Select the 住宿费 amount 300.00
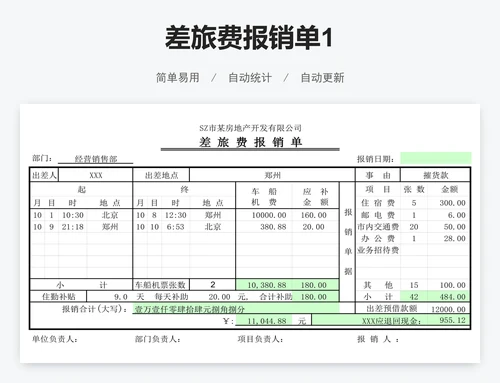This screenshot has height=383, width=500. tap(452, 203)
